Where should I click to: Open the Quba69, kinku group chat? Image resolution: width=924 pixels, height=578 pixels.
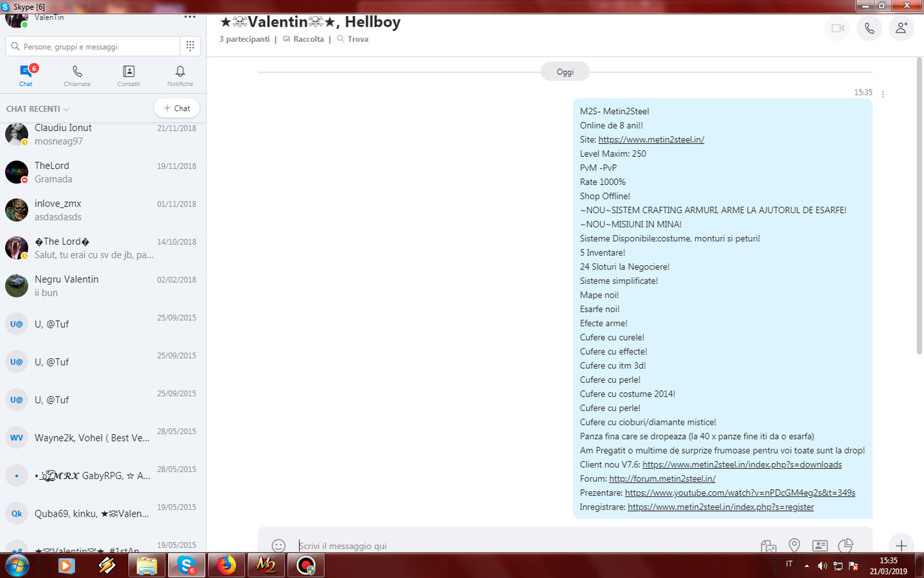click(103, 513)
